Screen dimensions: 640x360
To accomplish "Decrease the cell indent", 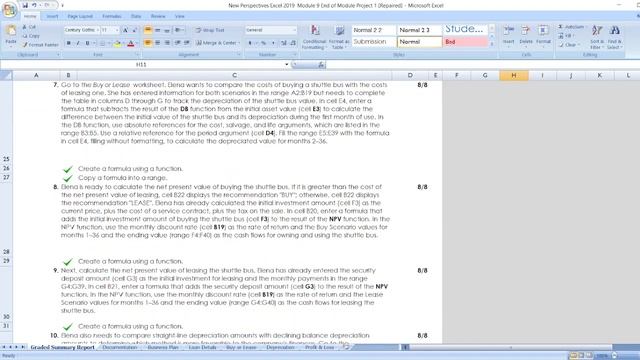I will [178, 43].
